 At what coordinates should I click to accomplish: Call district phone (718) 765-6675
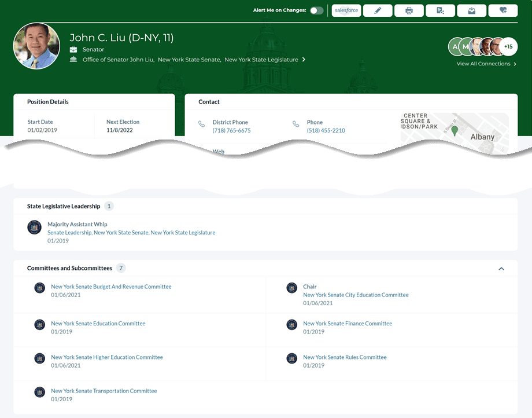coord(231,130)
